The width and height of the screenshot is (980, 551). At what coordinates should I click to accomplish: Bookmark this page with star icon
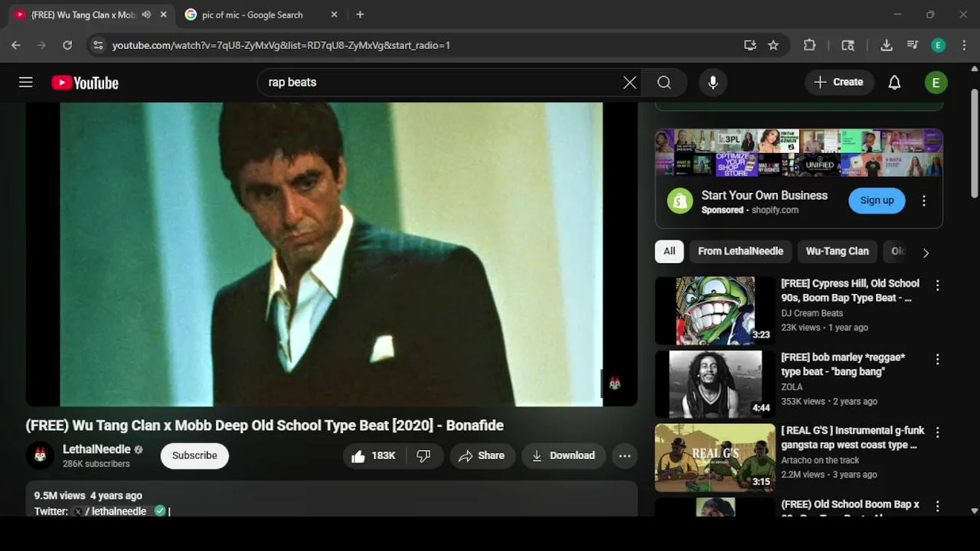pos(773,45)
